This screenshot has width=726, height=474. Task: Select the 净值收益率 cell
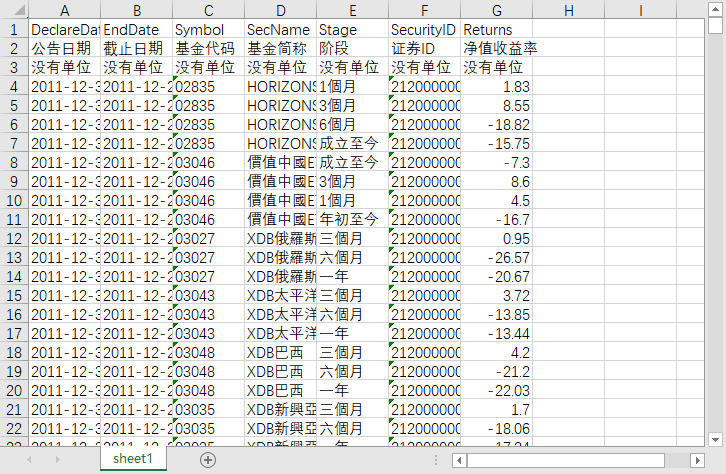point(496,49)
